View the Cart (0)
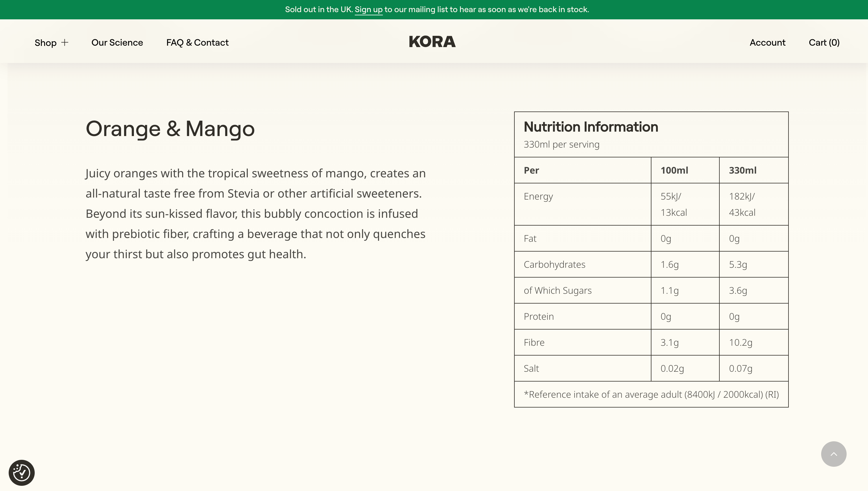868x491 pixels. pyautogui.click(x=824, y=42)
